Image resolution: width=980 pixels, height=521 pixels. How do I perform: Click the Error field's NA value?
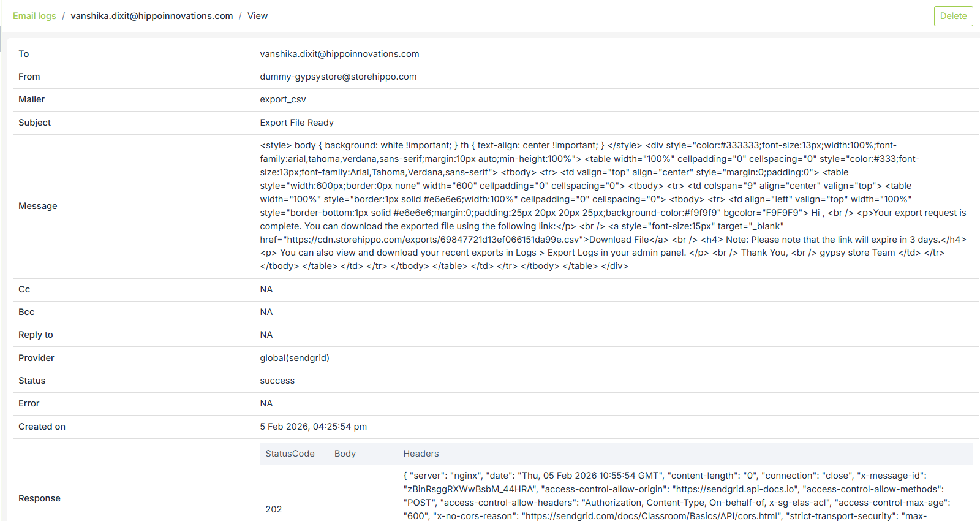point(266,403)
